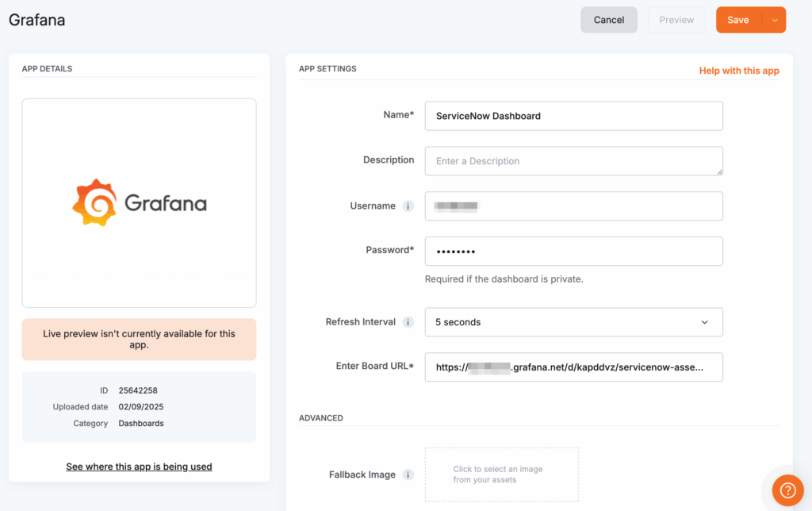The height and width of the screenshot is (511, 812).
Task: Click the Description placeholder field
Action: 574,161
